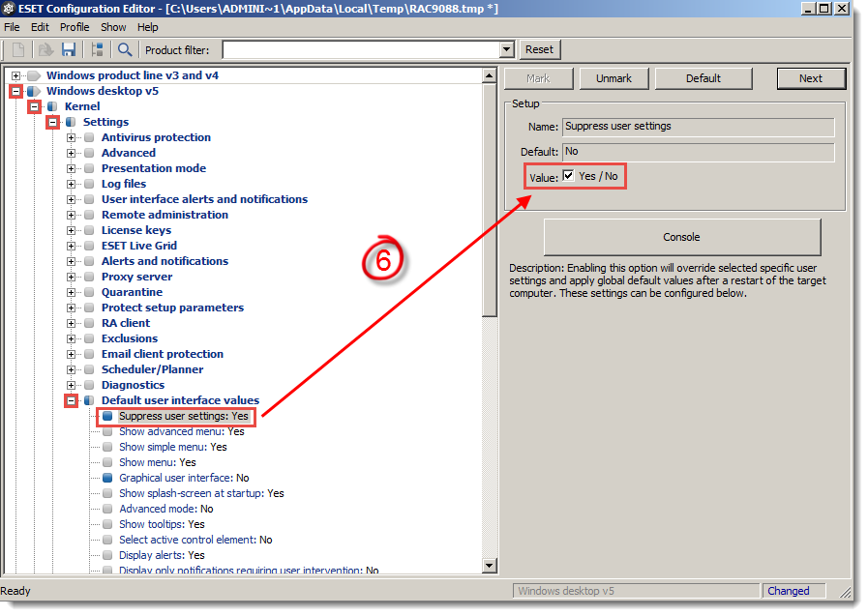
Task: Click the mark icon beside Show splash-screen at startup
Action: click(x=107, y=493)
